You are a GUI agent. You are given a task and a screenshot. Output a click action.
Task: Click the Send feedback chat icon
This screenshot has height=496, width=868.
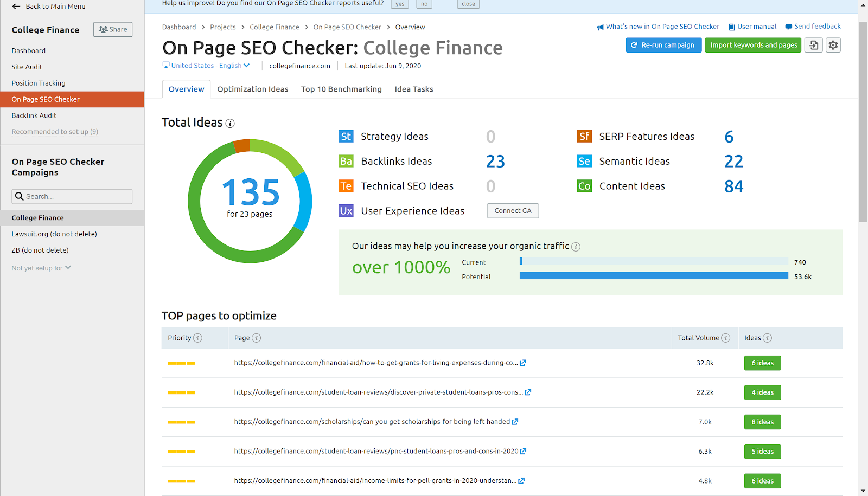[x=788, y=27]
